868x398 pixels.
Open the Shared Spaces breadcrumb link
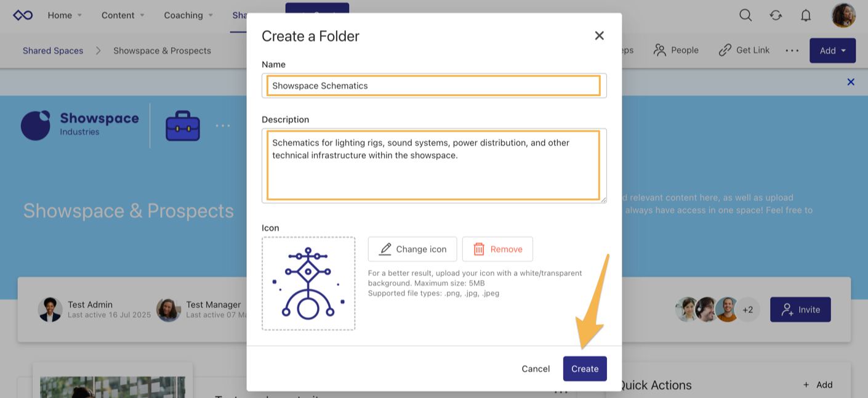(x=52, y=51)
